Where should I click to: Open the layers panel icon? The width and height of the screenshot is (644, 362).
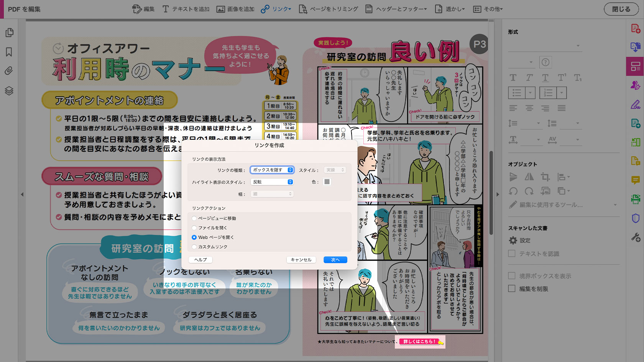coord(9,91)
